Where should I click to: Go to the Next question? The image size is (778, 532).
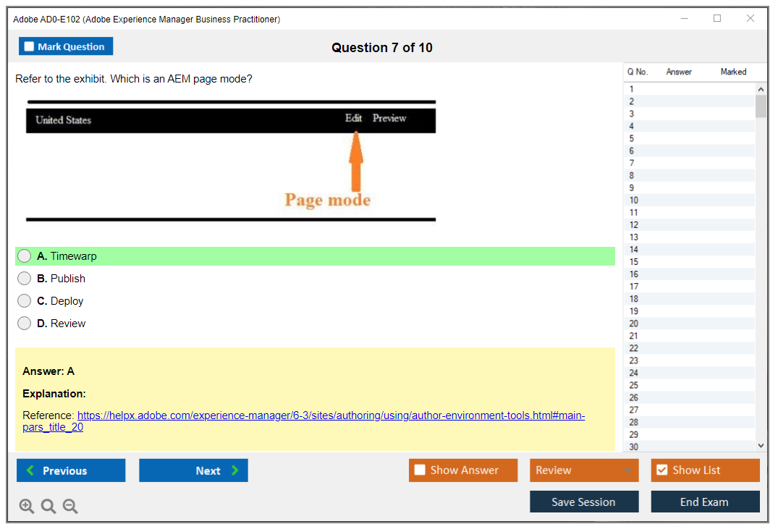click(x=193, y=470)
